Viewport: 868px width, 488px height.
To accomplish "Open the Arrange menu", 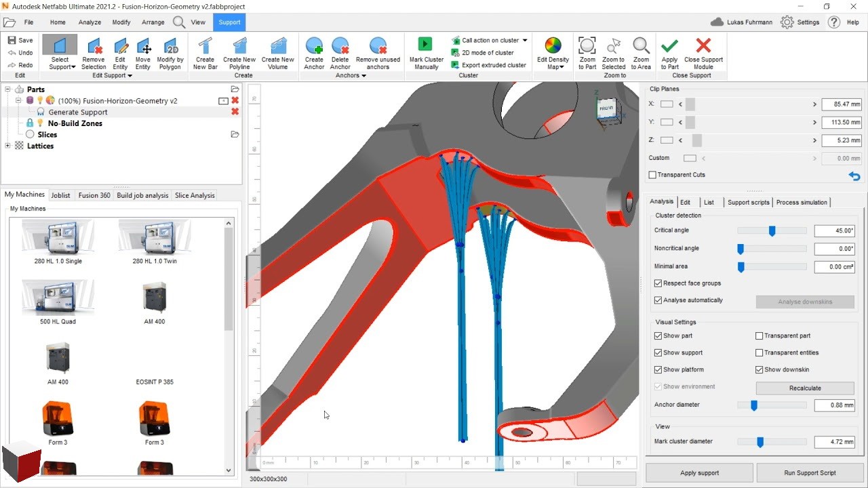I will click(153, 22).
